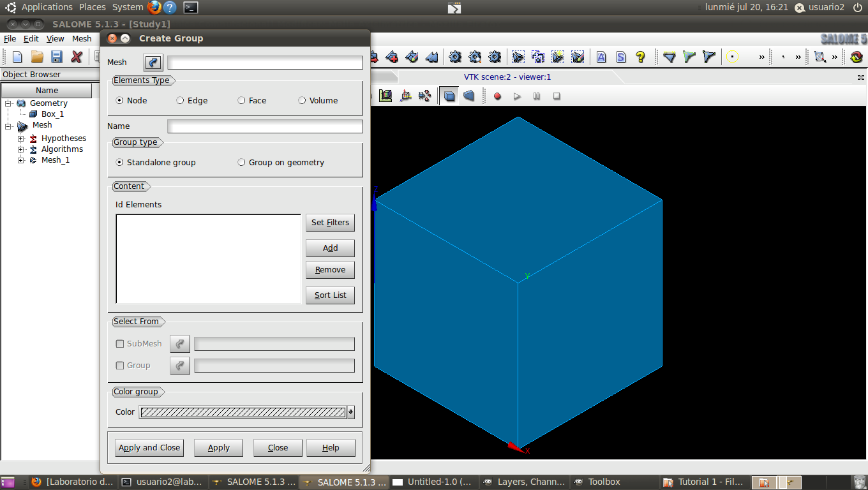Click the Help button in the dialog
The image size is (868, 490).
331,448
